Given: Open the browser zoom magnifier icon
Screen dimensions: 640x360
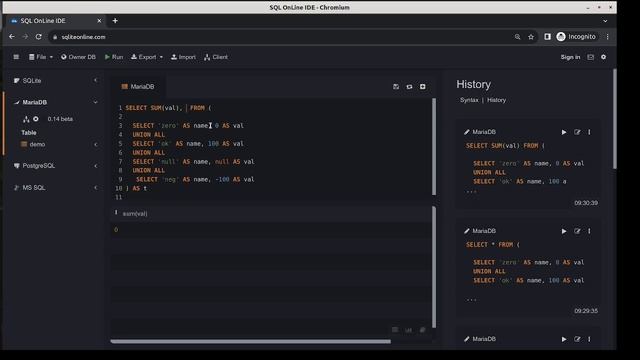Looking at the screenshot, I should point(518,37).
